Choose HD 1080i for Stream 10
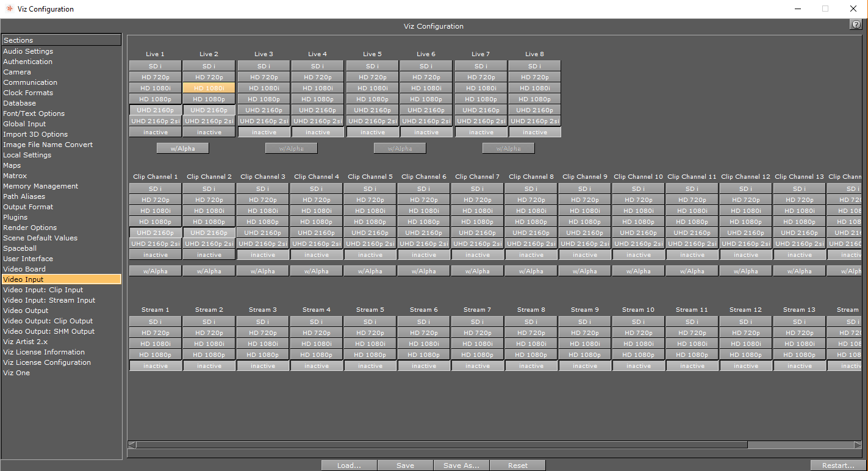 (638, 343)
